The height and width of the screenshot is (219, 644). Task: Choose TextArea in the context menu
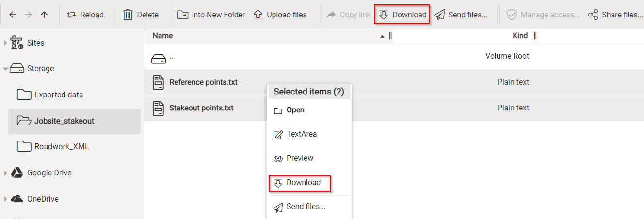(301, 134)
